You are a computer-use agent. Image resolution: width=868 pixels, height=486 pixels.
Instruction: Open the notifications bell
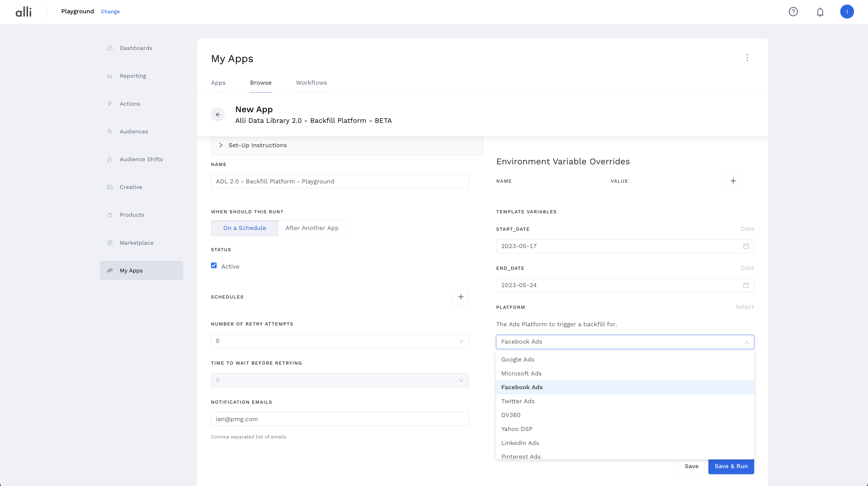[820, 12]
